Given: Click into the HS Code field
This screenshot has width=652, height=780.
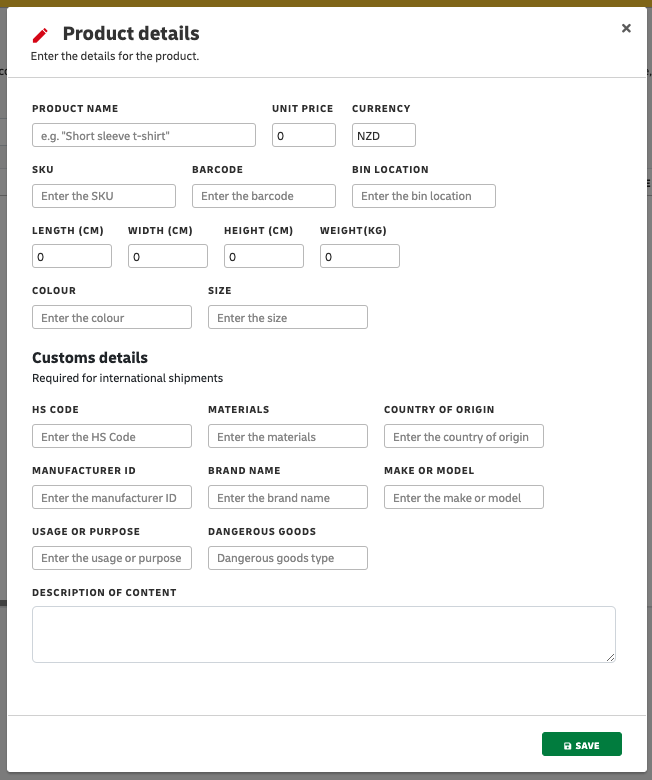Looking at the screenshot, I should coord(112,436).
